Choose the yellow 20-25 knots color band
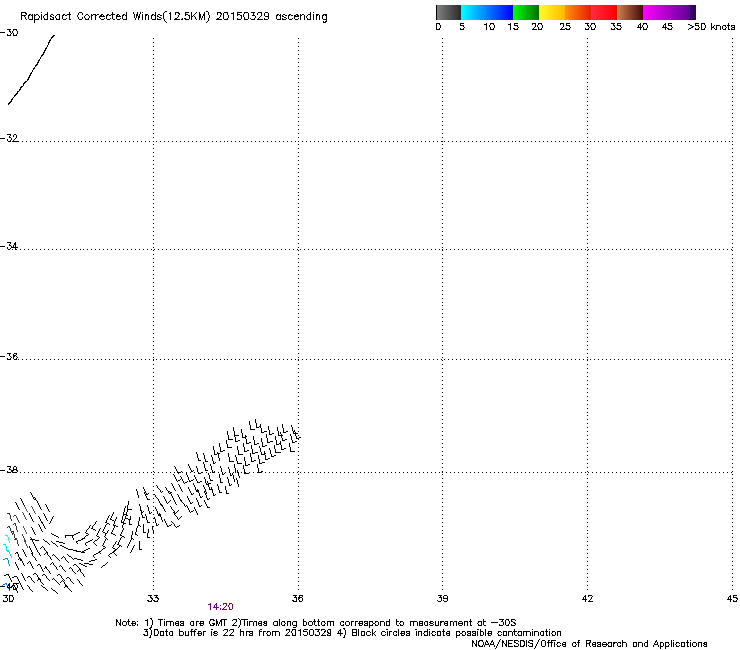740x650 pixels. click(552, 12)
